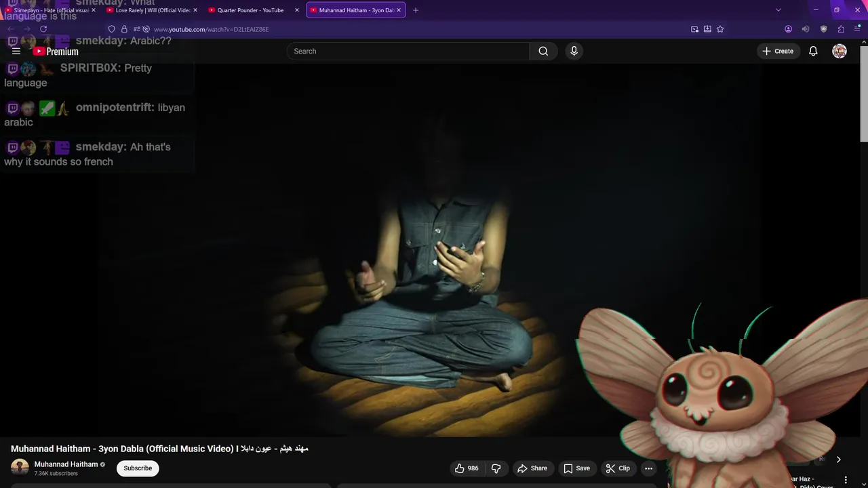Share the video
The width and height of the screenshot is (868, 488).
pos(532,468)
